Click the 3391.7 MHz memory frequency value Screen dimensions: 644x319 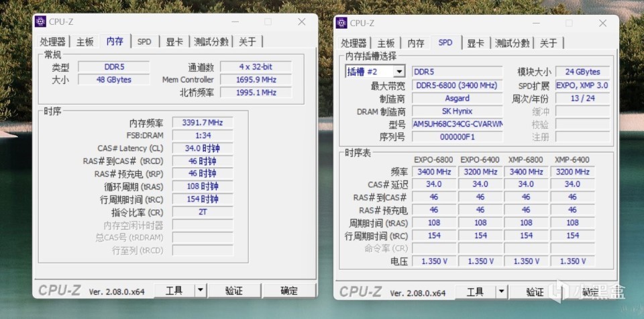point(203,122)
